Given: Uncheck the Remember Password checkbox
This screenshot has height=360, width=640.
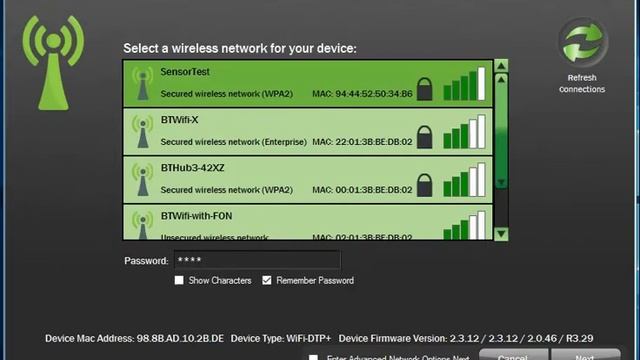Looking at the screenshot, I should [267, 280].
